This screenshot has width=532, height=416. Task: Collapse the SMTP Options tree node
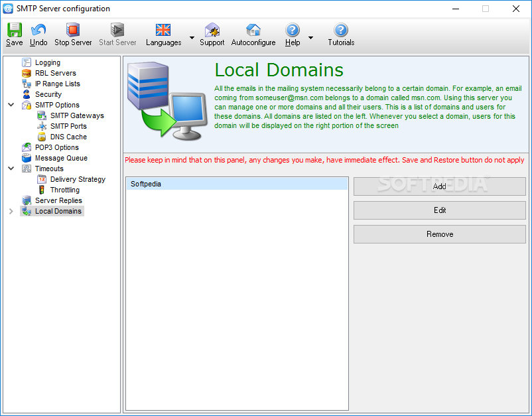point(11,105)
